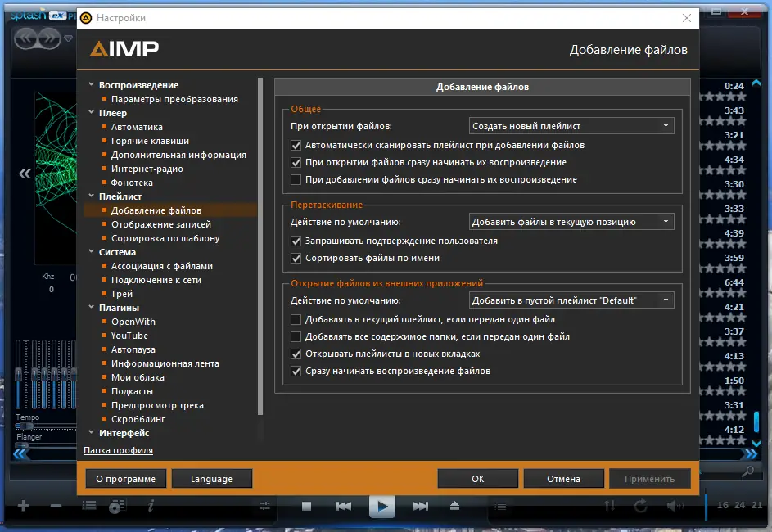Select 'Сортировка по шаблону' settings page
This screenshot has height=532, width=772.
click(x=165, y=238)
